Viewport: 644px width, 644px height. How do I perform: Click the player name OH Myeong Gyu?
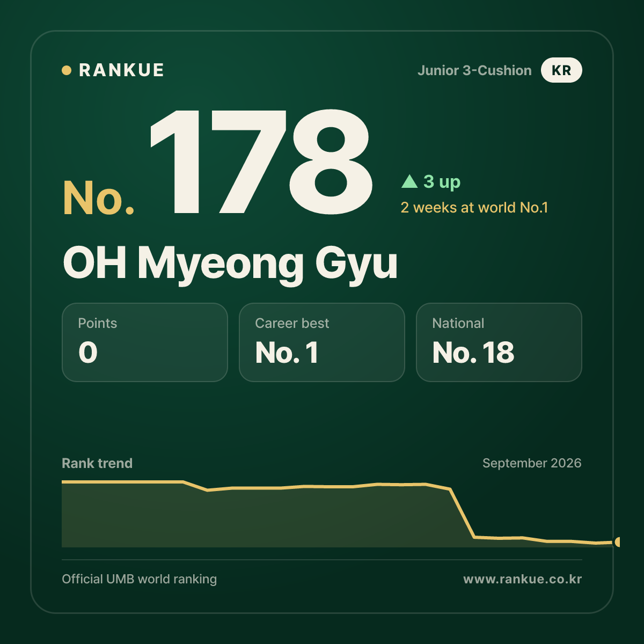pyautogui.click(x=230, y=264)
